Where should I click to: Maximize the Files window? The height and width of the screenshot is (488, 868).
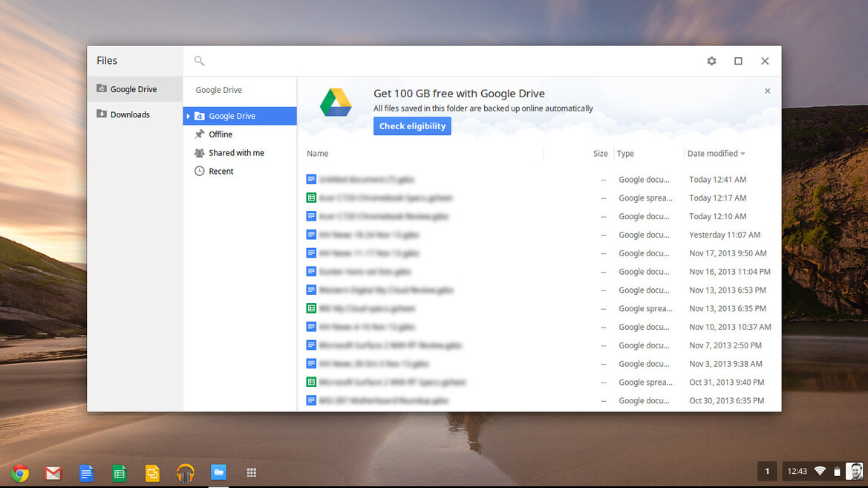coord(738,61)
